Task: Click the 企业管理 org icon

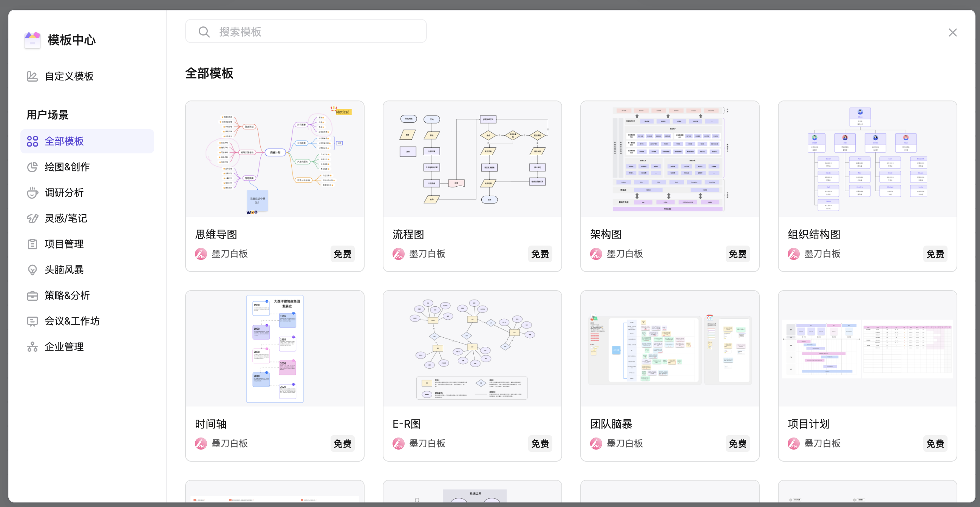Action: pyautogui.click(x=32, y=347)
